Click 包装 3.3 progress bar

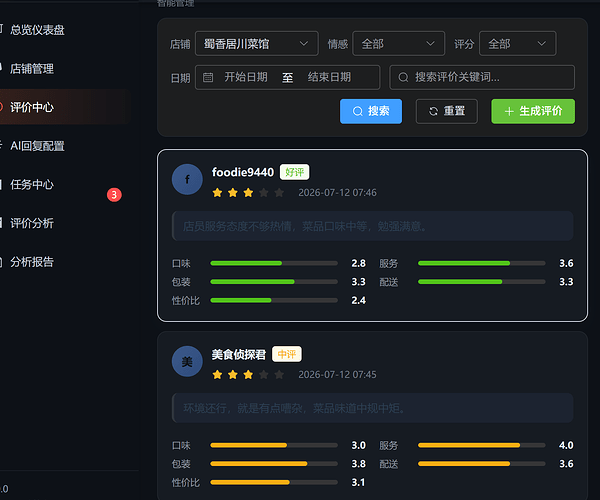click(x=274, y=282)
